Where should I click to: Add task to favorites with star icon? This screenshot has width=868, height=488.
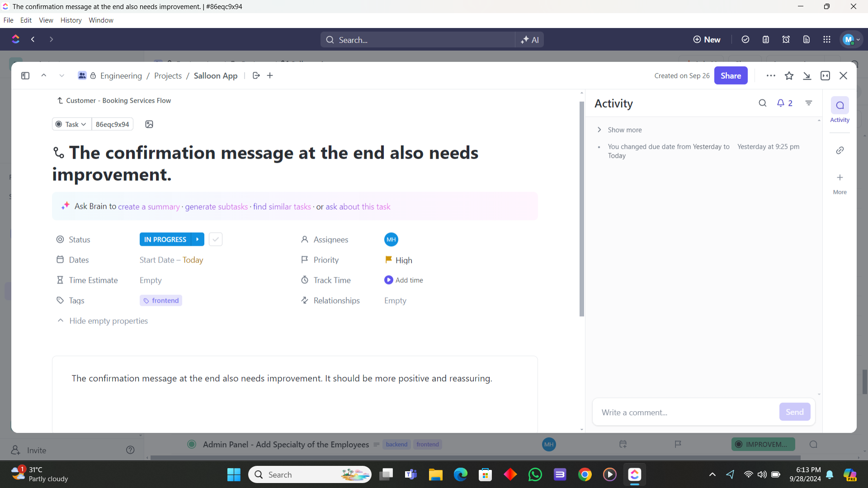tap(789, 76)
